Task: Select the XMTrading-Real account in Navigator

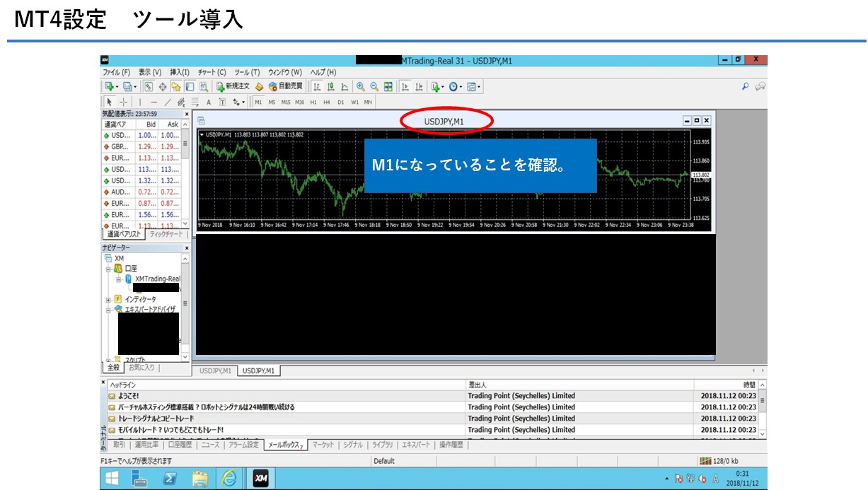Action: point(157,279)
